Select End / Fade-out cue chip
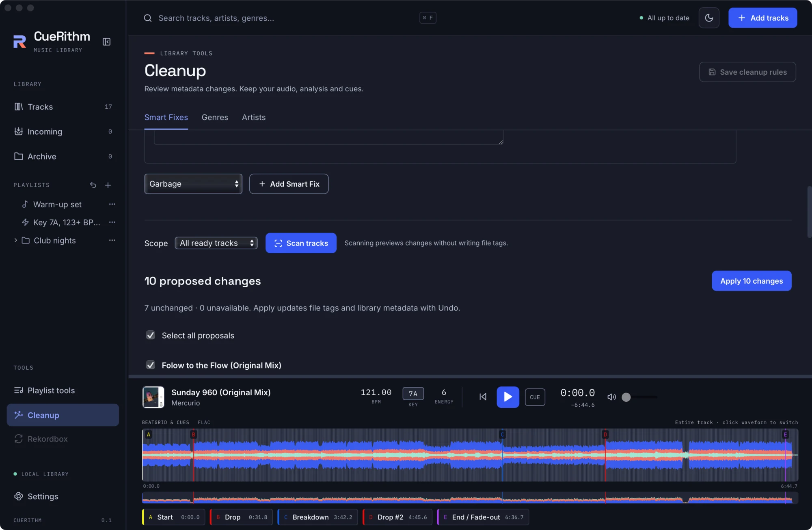The width and height of the screenshot is (812, 530). pyautogui.click(x=483, y=517)
